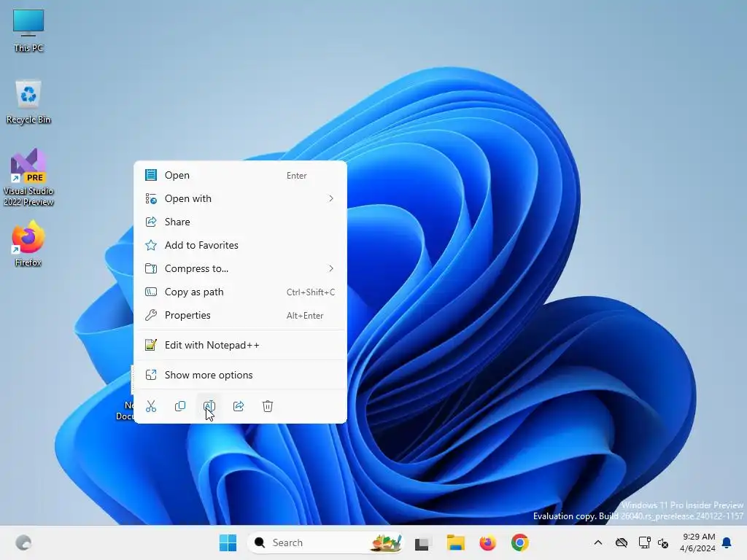The height and width of the screenshot is (560, 747).
Task: Expand the Open with submenu arrow
Action: [x=331, y=198]
